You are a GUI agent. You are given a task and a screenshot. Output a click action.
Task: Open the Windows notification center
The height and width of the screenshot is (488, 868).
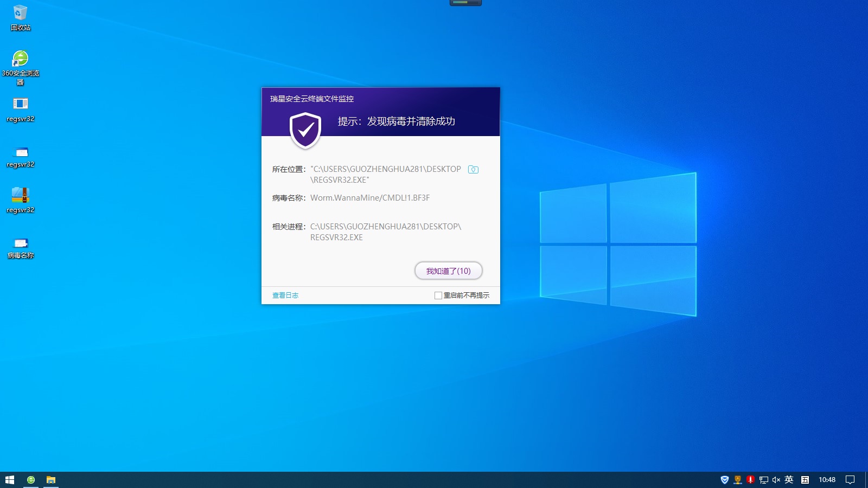click(x=850, y=480)
